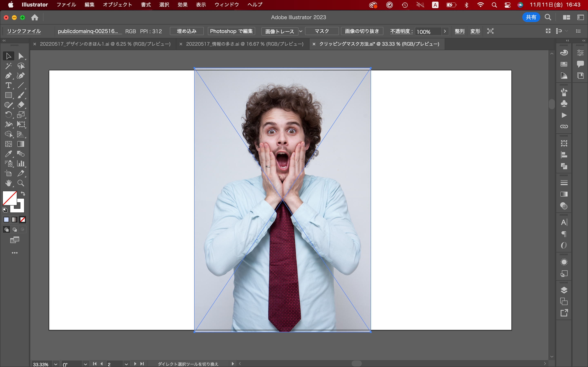Open the オブジェクト menu
The image size is (588, 367).
pos(117,5)
